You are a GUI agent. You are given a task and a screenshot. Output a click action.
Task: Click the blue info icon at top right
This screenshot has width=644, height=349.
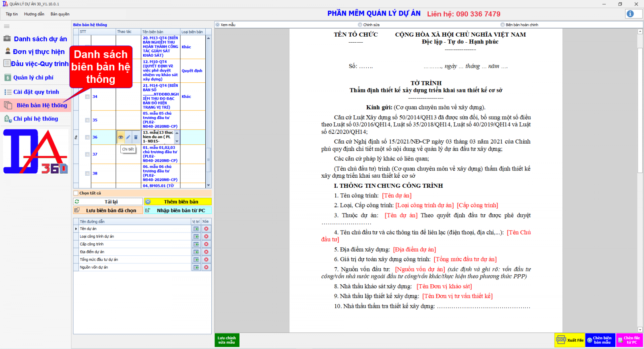(x=630, y=14)
